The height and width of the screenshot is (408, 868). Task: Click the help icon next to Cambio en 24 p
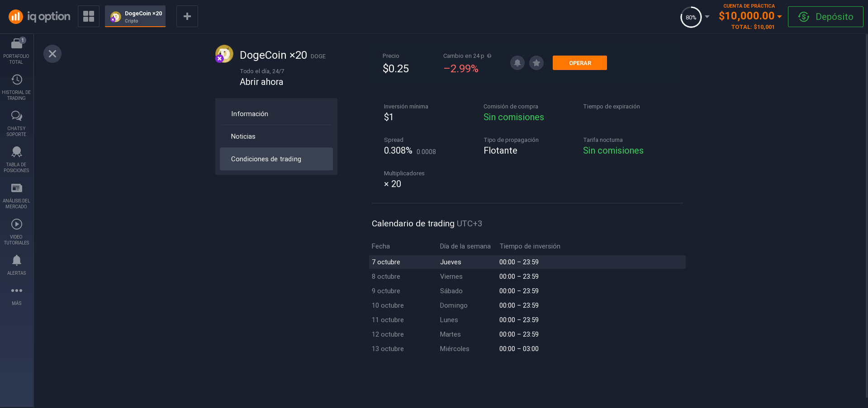[489, 56]
